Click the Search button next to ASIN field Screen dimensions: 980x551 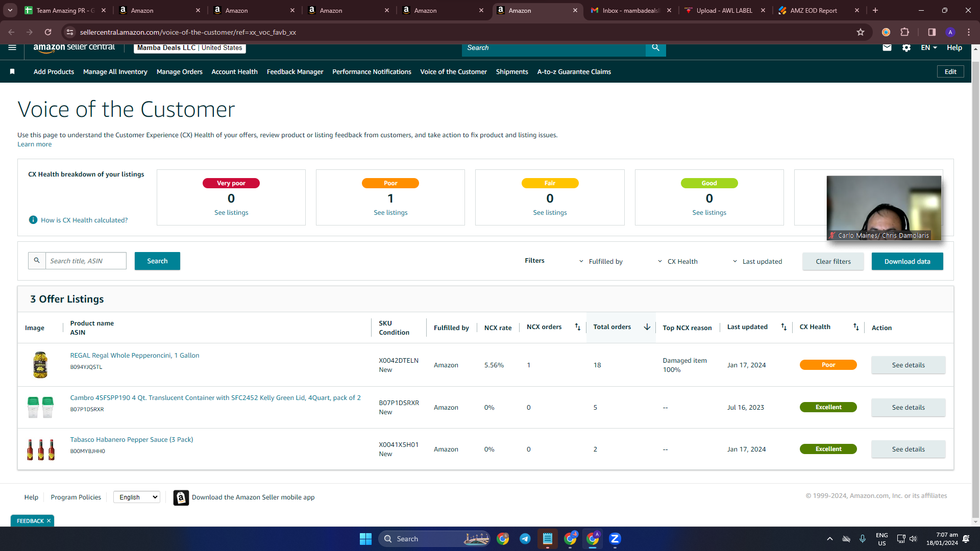pos(157,261)
